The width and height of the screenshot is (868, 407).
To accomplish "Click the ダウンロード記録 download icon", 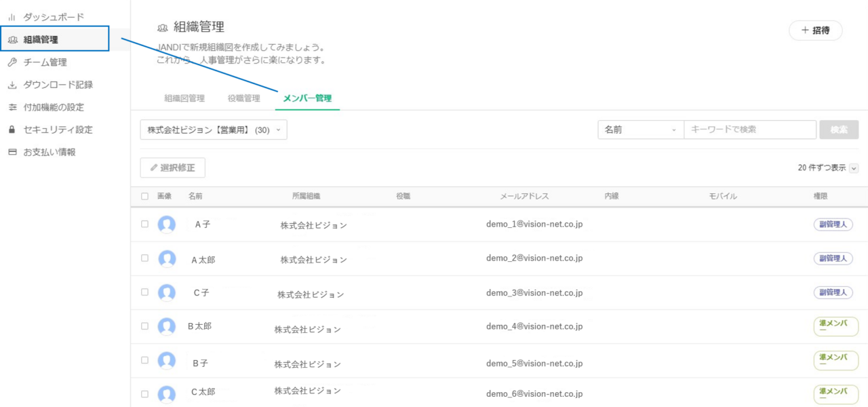I will tap(12, 85).
